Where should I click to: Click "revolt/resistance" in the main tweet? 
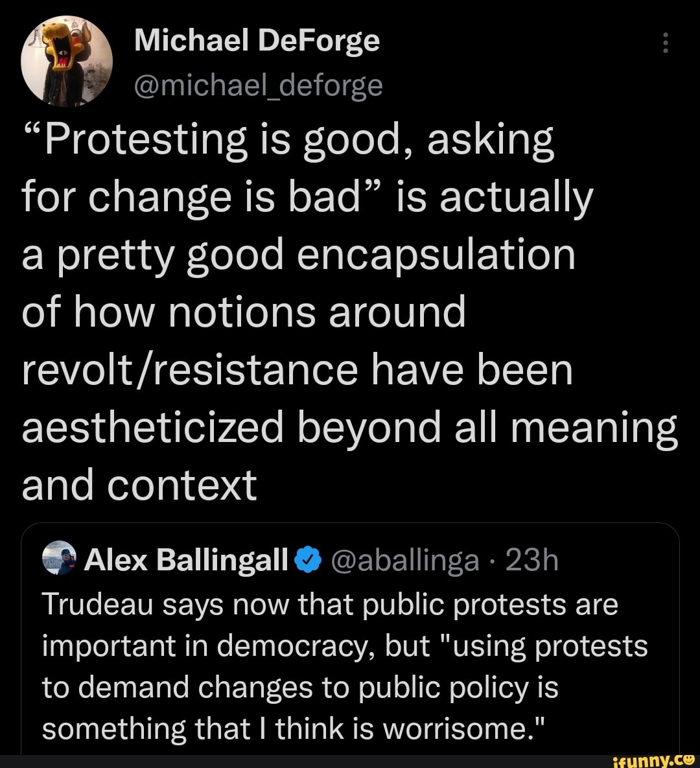point(190,371)
